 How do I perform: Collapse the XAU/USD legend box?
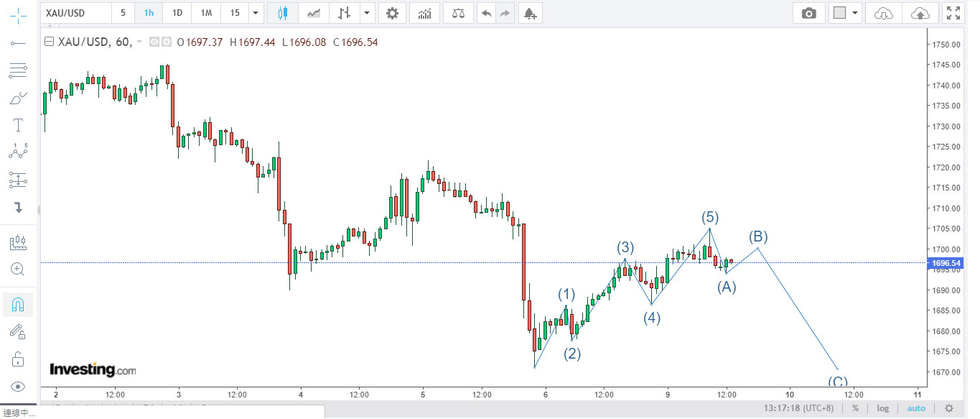[x=49, y=42]
